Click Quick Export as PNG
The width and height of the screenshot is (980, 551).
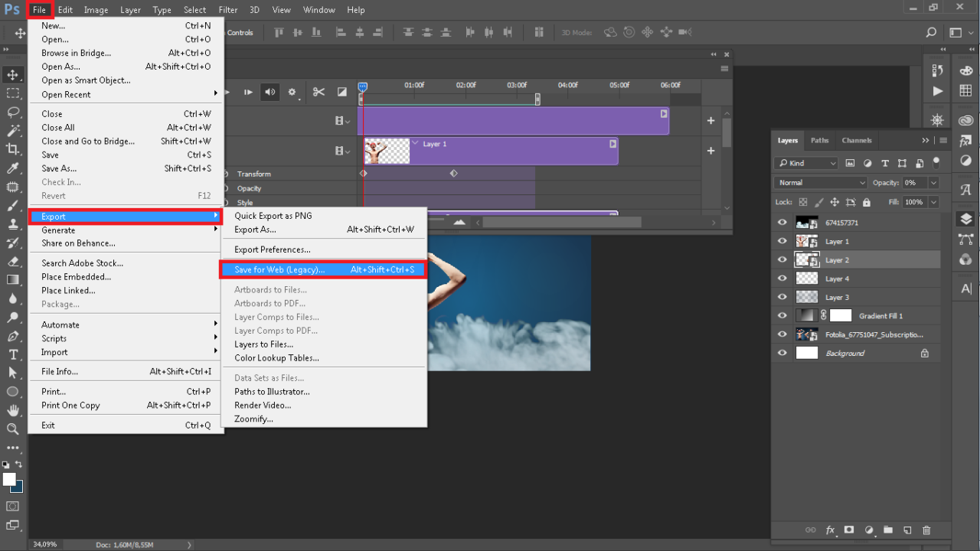click(x=273, y=216)
